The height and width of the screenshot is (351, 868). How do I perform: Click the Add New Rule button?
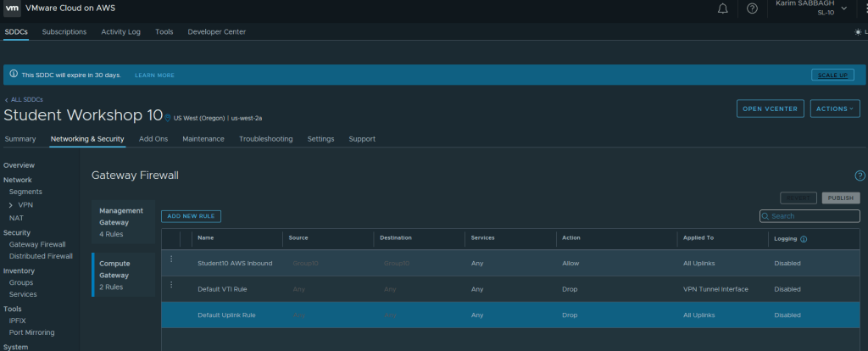[192, 216]
